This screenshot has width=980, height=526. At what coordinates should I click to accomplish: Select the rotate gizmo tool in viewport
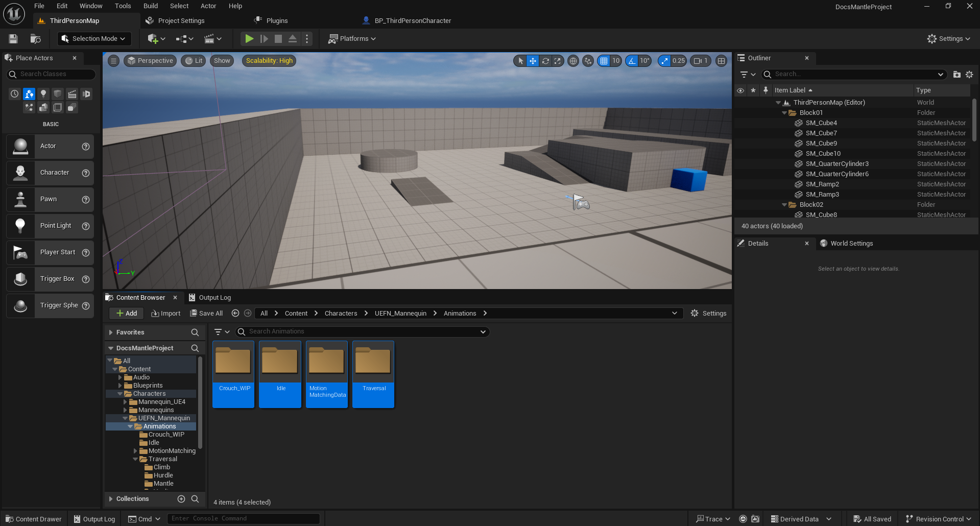click(545, 61)
